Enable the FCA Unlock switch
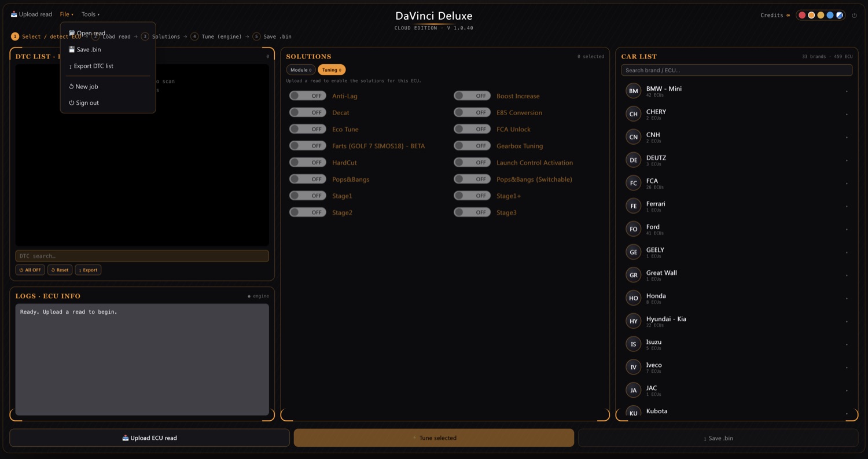The image size is (868, 459). 472,129
